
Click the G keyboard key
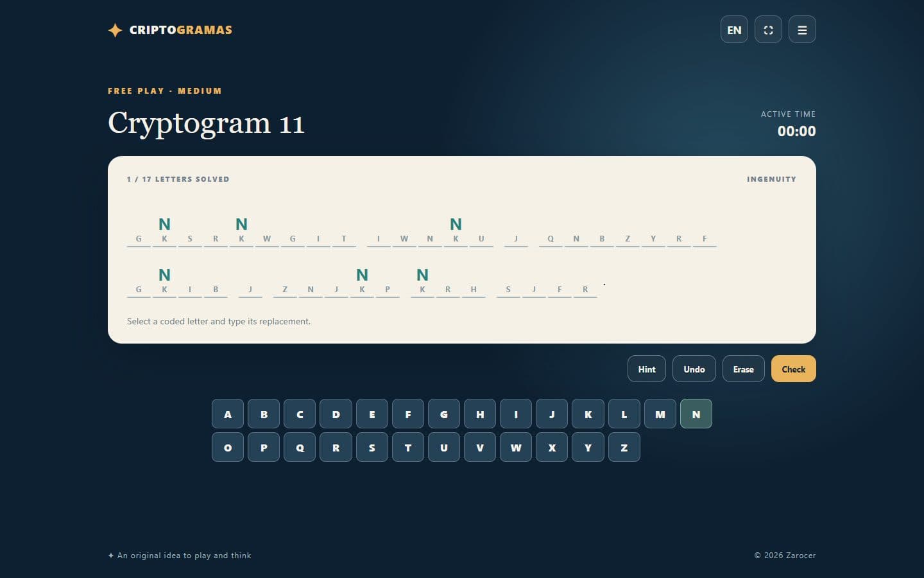[x=443, y=414]
